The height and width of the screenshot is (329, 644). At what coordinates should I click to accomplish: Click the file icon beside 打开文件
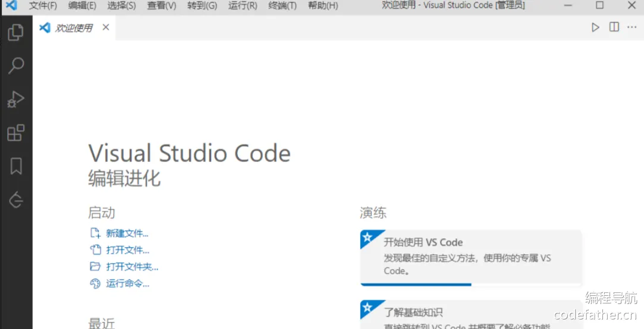[95, 250]
